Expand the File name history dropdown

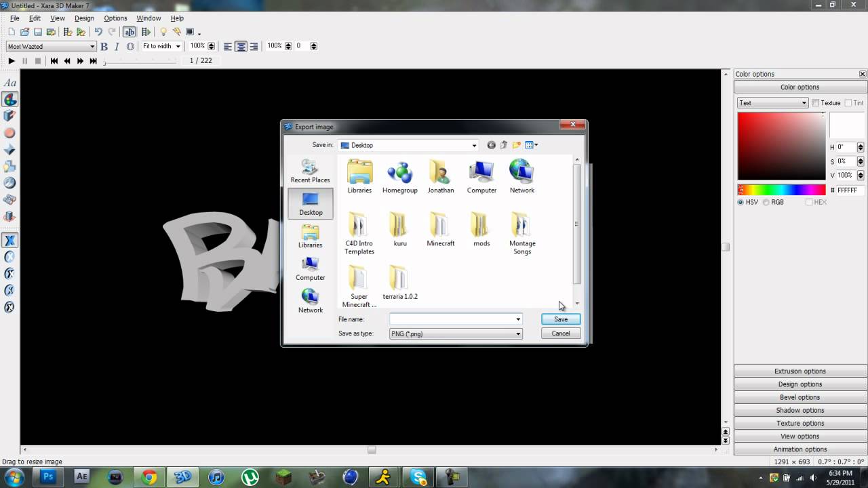(518, 319)
